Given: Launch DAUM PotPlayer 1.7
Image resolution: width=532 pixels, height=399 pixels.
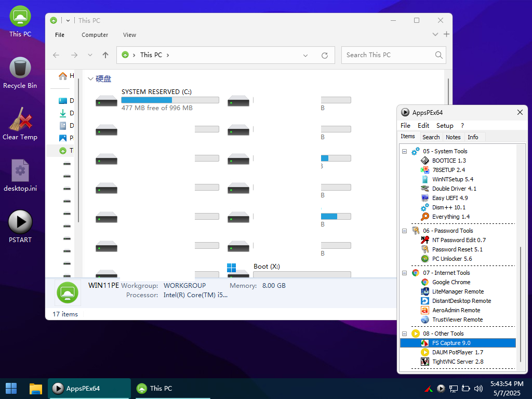Looking at the screenshot, I should [x=457, y=353].
